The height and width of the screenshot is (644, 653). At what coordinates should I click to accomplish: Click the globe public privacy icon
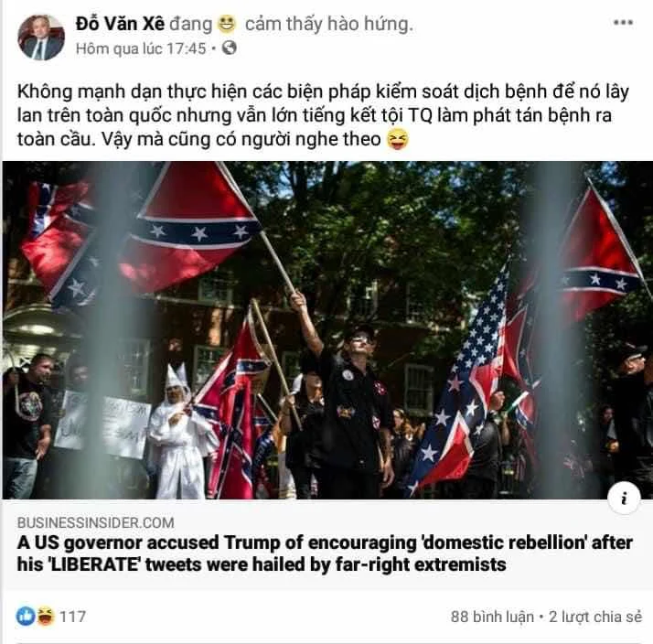[x=229, y=48]
